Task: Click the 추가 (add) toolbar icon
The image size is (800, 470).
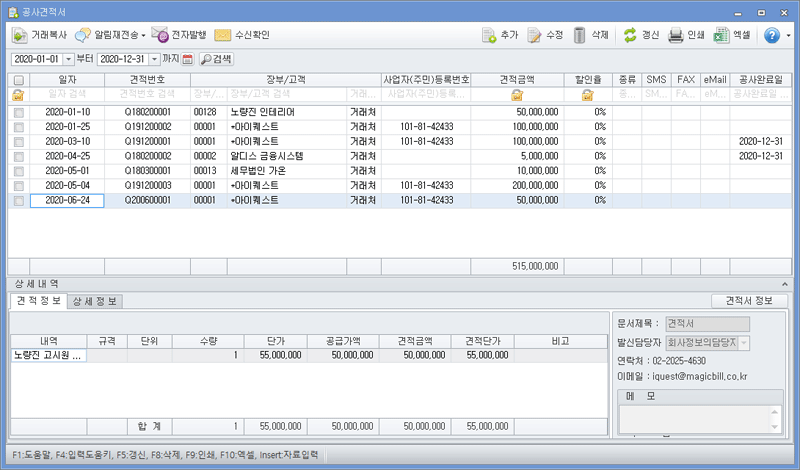Action: [489, 35]
